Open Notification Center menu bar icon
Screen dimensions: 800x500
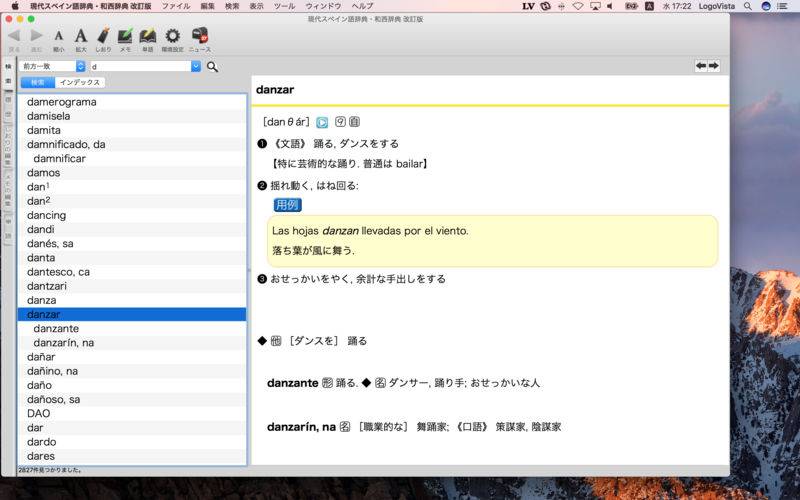tap(782, 6)
